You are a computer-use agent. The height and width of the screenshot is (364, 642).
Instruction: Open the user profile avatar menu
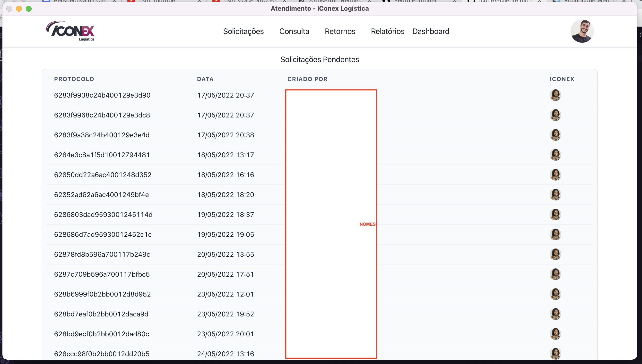pos(582,31)
